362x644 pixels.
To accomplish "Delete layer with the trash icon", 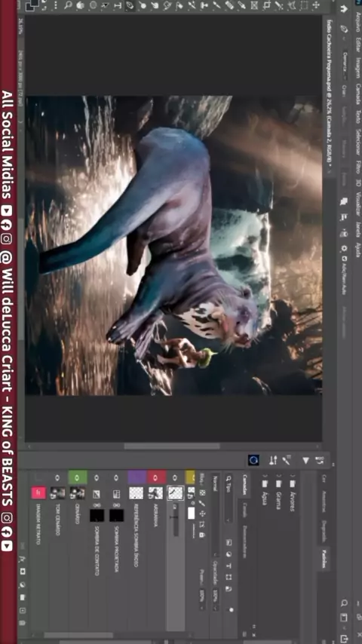I will [22, 623].
